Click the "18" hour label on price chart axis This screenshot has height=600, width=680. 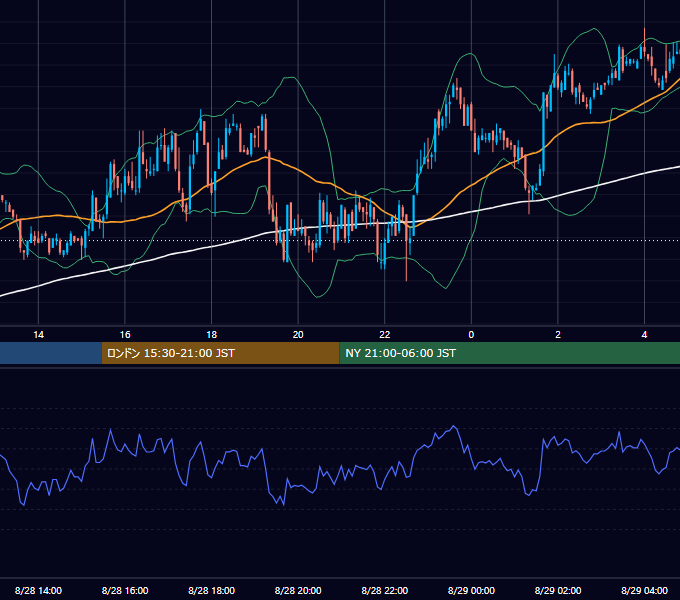pos(212,335)
